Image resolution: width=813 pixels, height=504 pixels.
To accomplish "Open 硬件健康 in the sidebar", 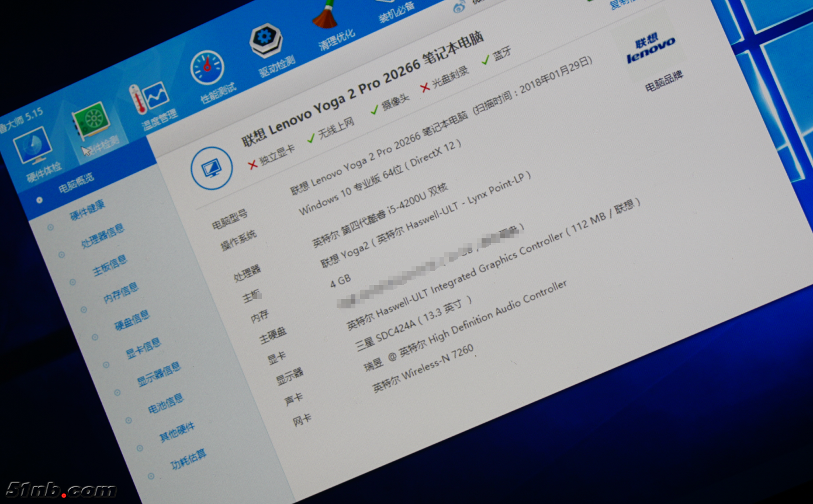I will coord(88,210).
